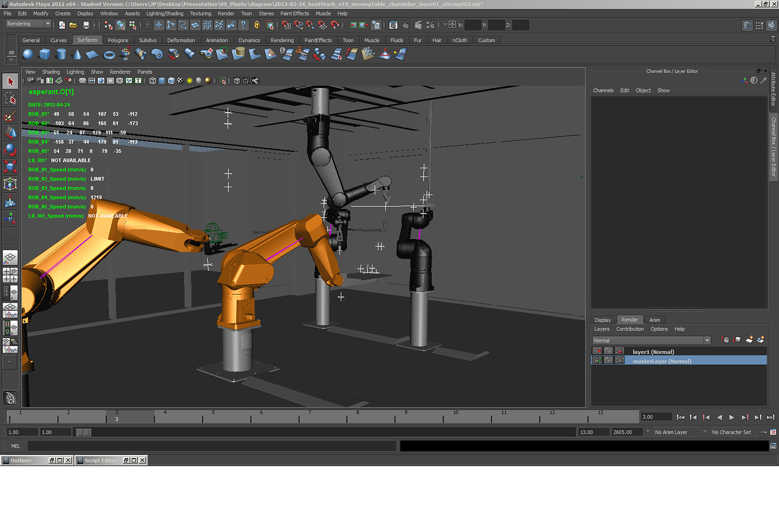Select the NURBS Torus shelf icon
The height and width of the screenshot is (532, 779).
click(109, 55)
